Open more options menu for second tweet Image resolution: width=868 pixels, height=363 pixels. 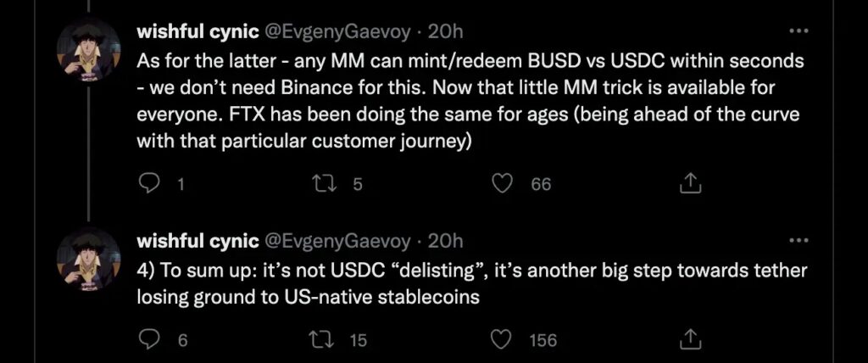(798, 242)
